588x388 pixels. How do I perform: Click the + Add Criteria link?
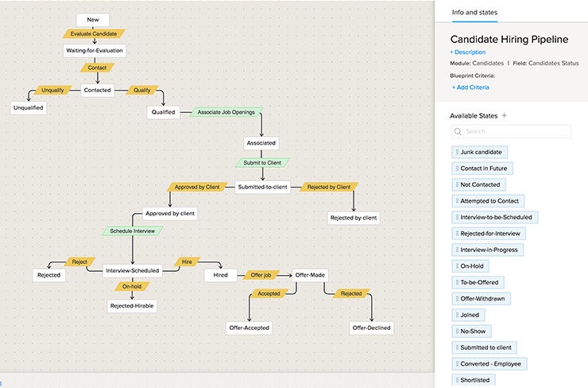tap(470, 87)
